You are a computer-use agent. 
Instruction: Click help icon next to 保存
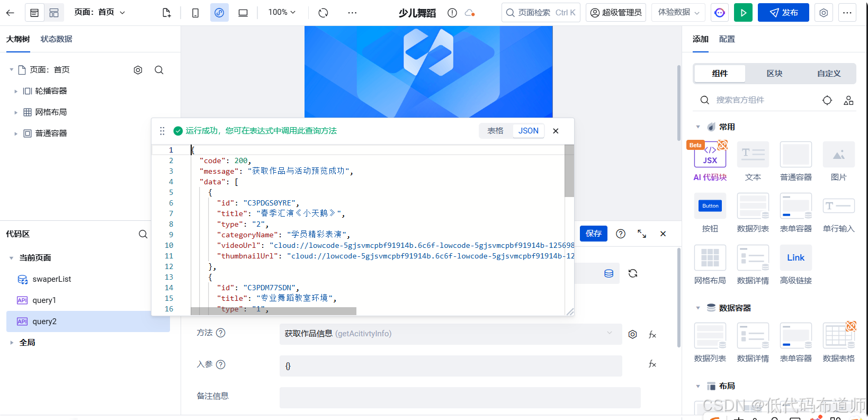pyautogui.click(x=621, y=234)
